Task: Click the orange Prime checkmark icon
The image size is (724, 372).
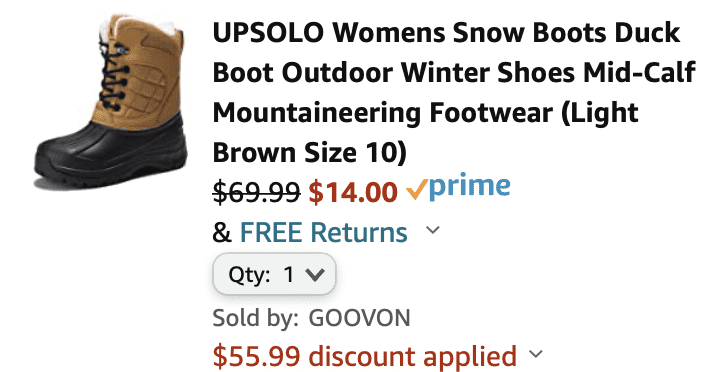Action: [x=416, y=189]
